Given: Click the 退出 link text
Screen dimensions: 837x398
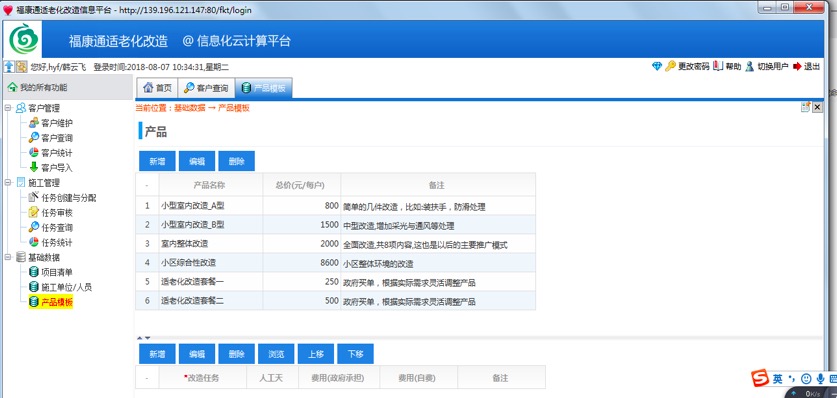Looking at the screenshot, I should click(812, 67).
